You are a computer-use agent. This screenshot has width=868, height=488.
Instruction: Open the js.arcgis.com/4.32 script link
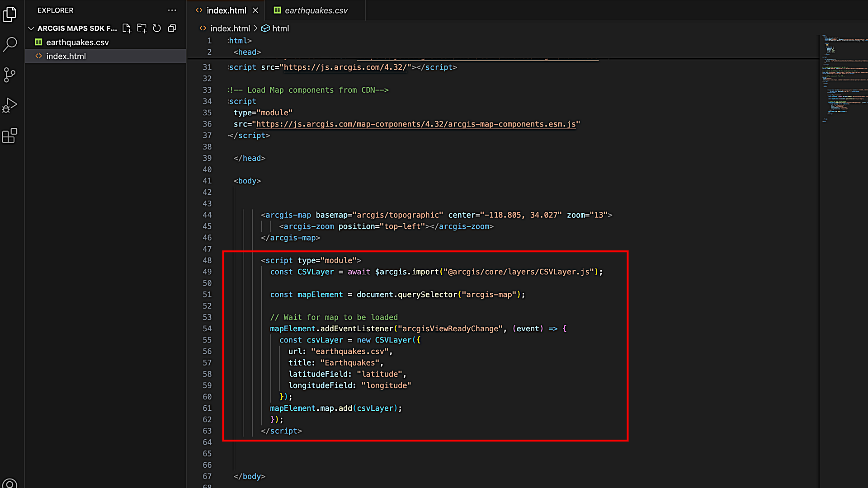344,67
